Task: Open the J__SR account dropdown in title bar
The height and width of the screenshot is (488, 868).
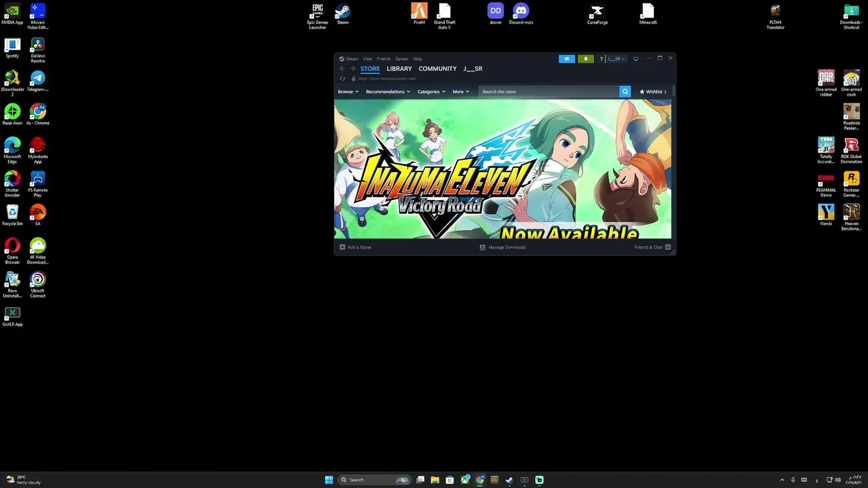Action: 616,59
